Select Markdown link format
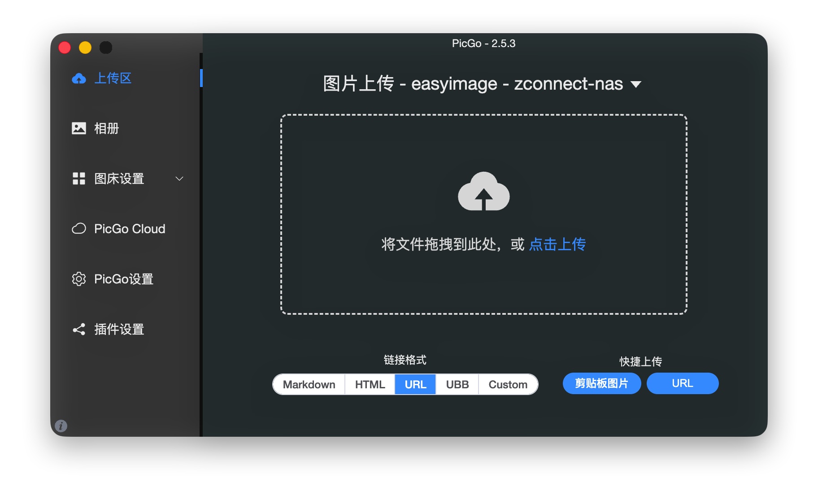The width and height of the screenshot is (818, 504). [x=309, y=384]
